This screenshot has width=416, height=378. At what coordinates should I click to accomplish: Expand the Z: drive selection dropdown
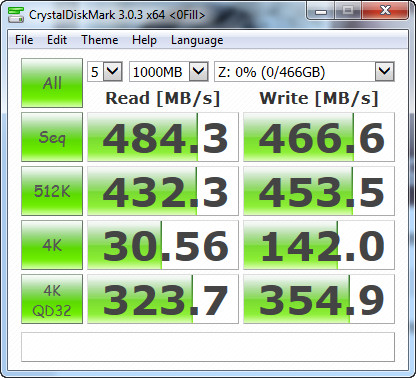pos(304,71)
